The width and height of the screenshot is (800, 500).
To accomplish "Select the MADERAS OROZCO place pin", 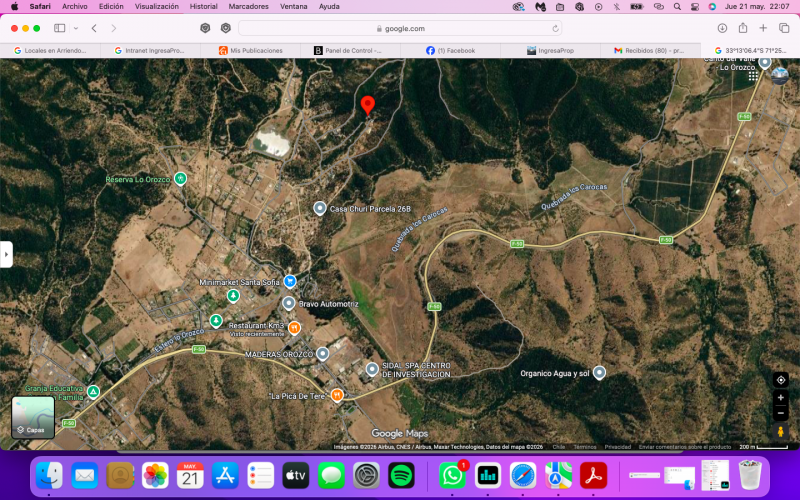I will point(322,353).
